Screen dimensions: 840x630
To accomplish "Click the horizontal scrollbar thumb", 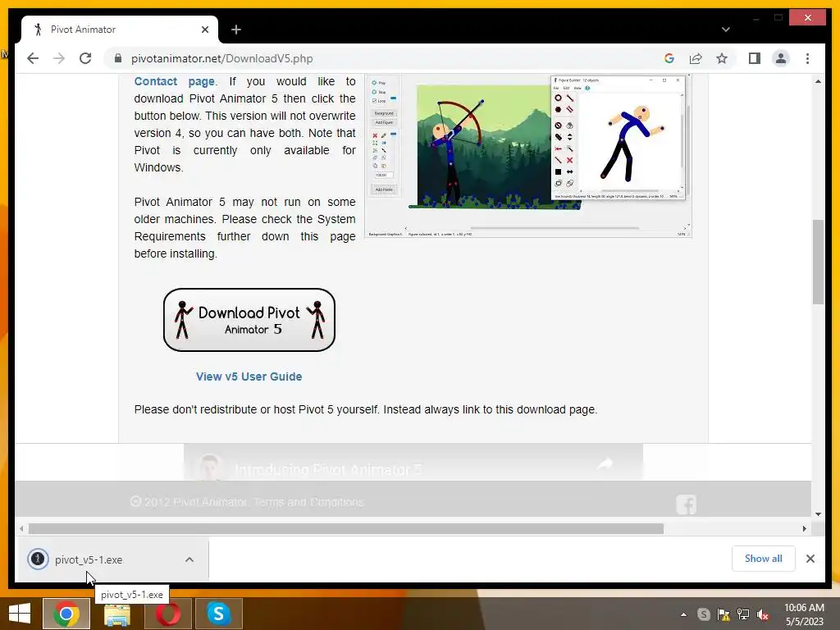I will 346,529.
